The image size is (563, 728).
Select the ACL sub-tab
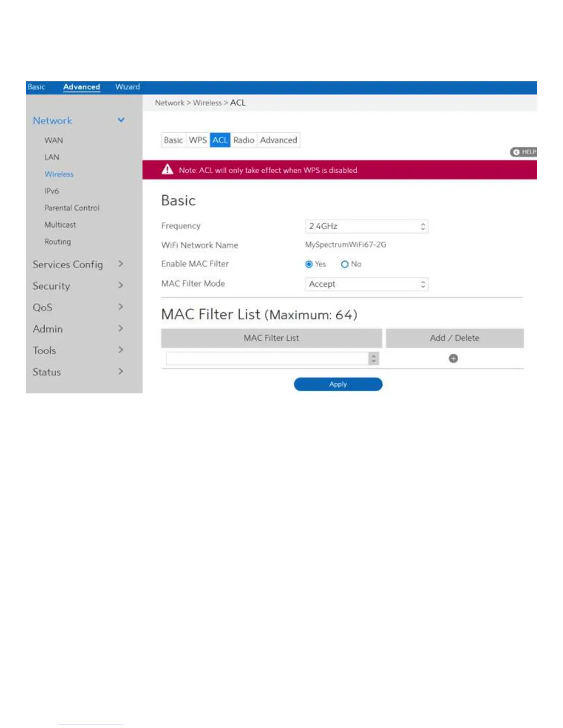click(x=220, y=140)
